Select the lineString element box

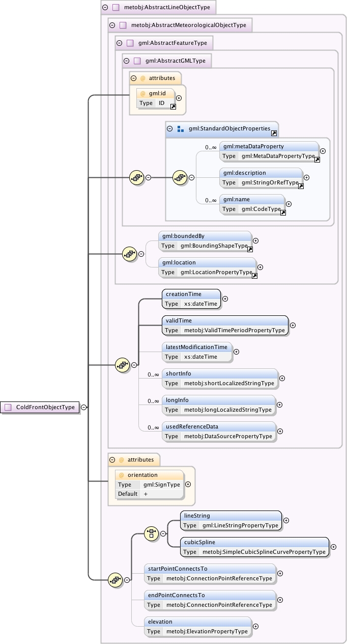point(231,521)
